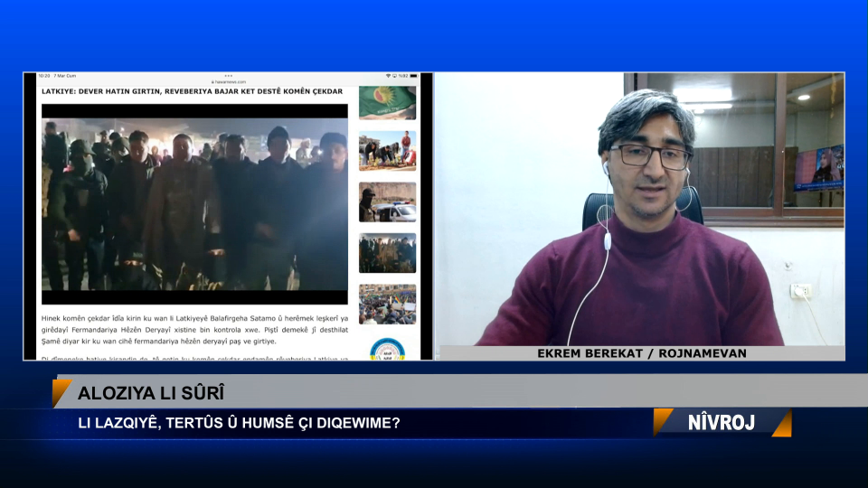Tap the 10:20 clock in status bar

point(44,76)
